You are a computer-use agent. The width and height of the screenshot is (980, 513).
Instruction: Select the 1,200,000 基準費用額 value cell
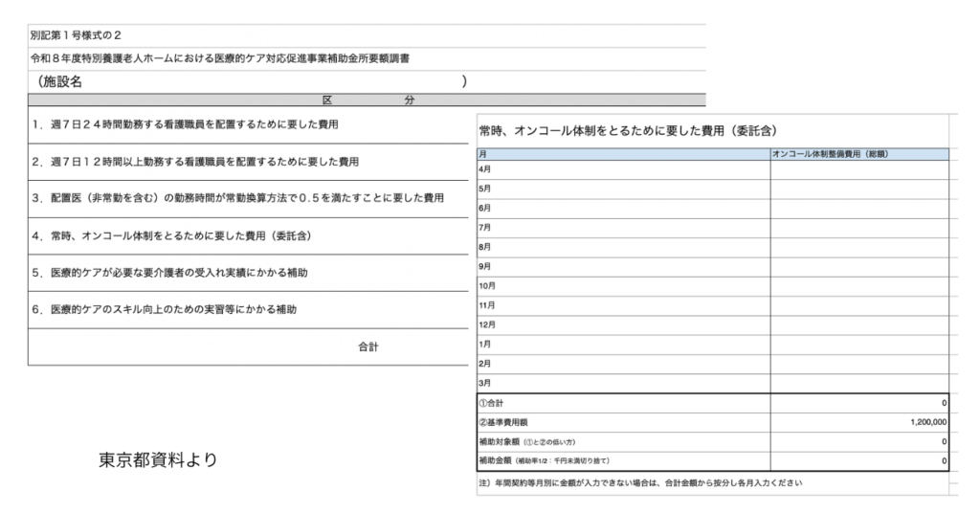tap(859, 422)
